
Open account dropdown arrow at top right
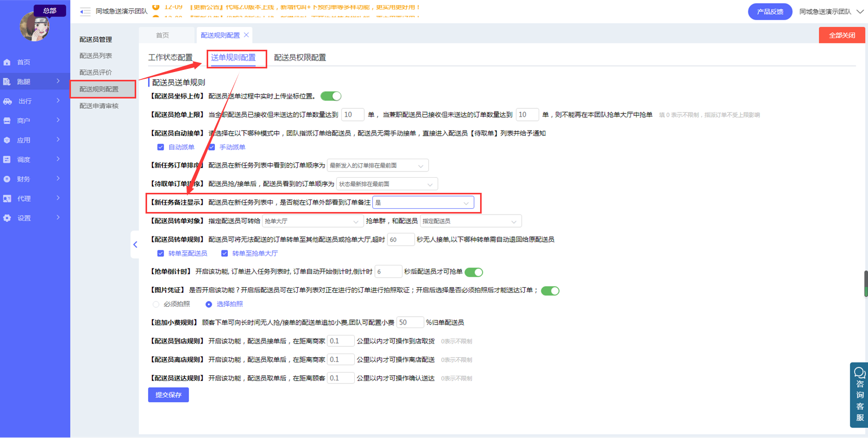coord(860,11)
